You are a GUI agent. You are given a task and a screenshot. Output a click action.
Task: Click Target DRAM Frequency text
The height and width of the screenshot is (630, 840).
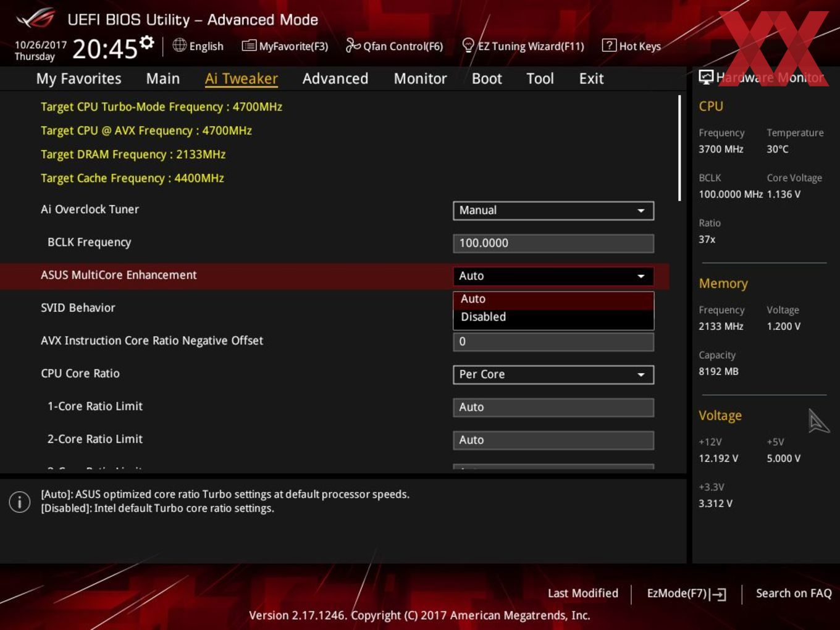pos(133,154)
